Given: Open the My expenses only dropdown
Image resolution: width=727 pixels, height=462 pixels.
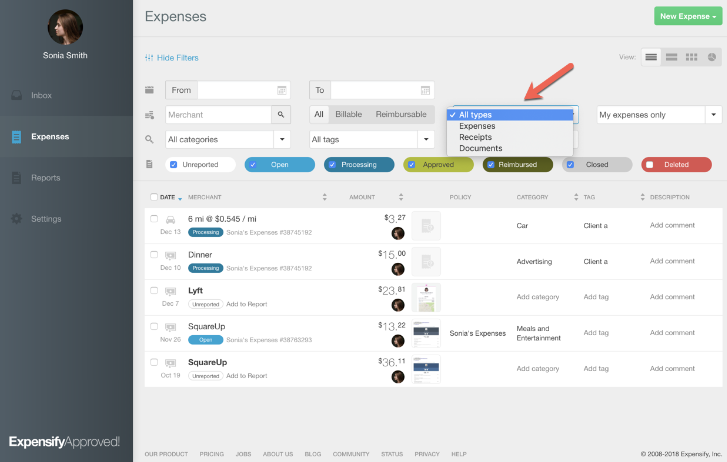Looking at the screenshot, I should (659, 115).
